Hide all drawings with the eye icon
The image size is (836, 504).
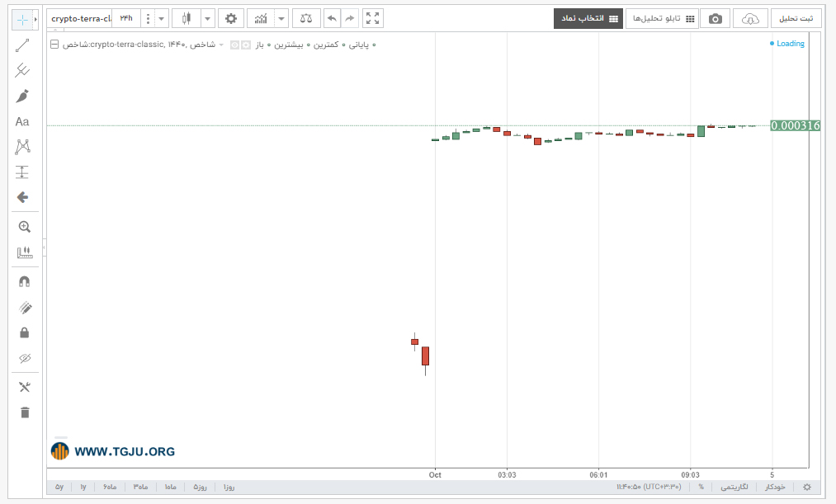25,358
